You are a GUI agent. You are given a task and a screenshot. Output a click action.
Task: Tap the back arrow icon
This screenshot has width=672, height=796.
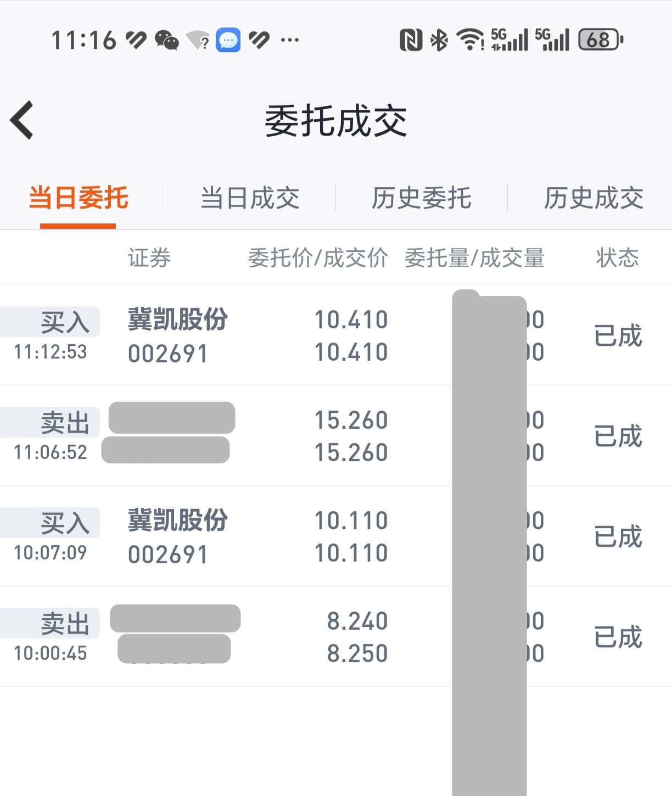click(23, 120)
